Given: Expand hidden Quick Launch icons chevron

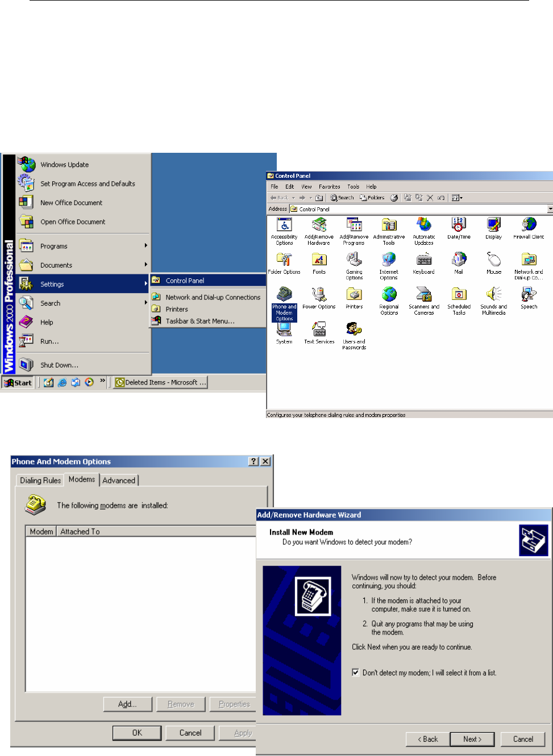Looking at the screenshot, I should point(102,381).
